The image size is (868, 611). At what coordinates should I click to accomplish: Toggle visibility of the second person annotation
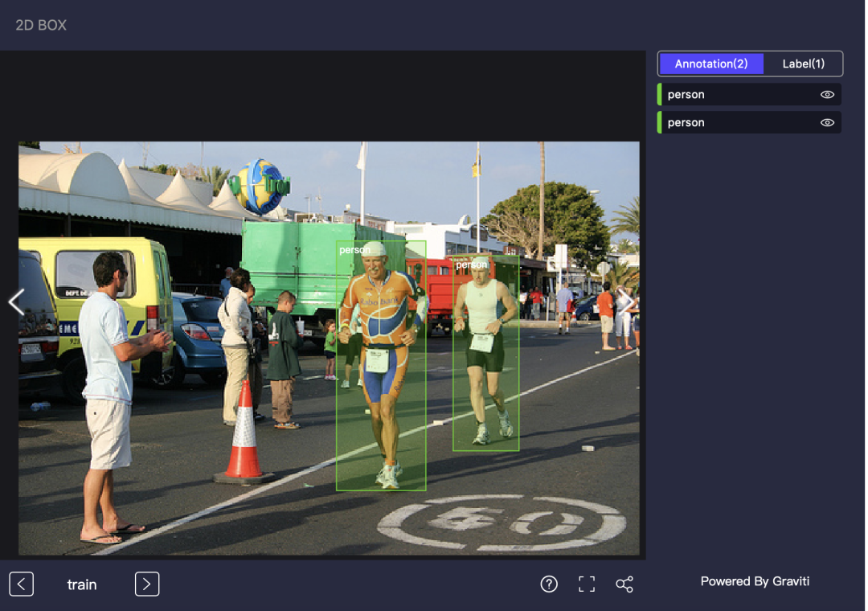[827, 122]
